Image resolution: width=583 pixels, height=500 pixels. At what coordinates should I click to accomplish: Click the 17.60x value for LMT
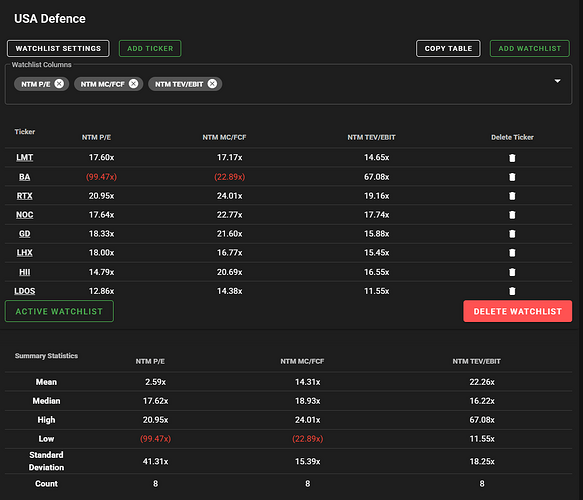coord(102,158)
